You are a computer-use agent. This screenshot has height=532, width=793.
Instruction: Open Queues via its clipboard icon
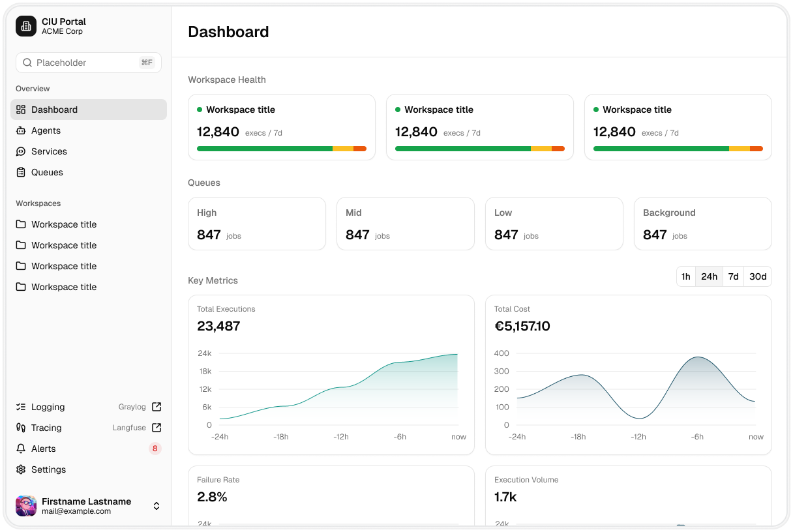21,172
